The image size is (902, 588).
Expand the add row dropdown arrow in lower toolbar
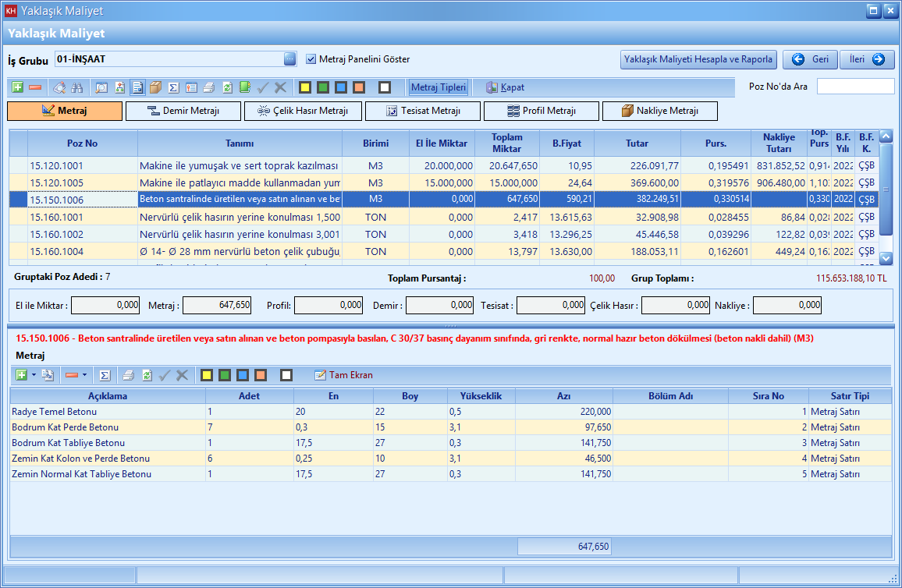click(x=34, y=375)
